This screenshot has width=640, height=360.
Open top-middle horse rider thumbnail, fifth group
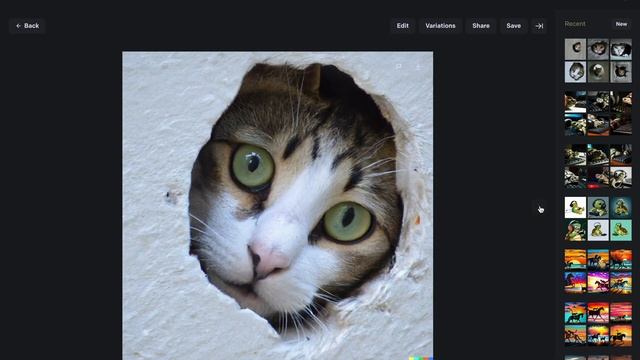[x=598, y=260]
